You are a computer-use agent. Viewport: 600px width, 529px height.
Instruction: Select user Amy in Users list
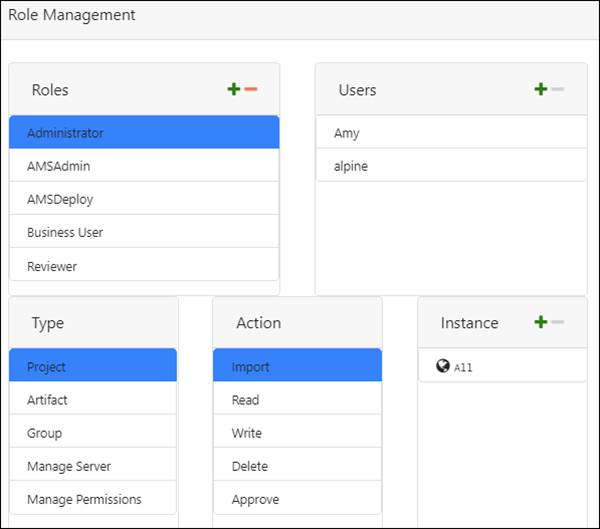(x=450, y=133)
